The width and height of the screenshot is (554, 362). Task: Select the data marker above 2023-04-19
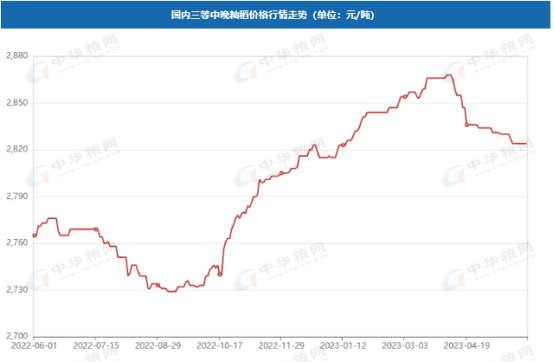point(466,125)
